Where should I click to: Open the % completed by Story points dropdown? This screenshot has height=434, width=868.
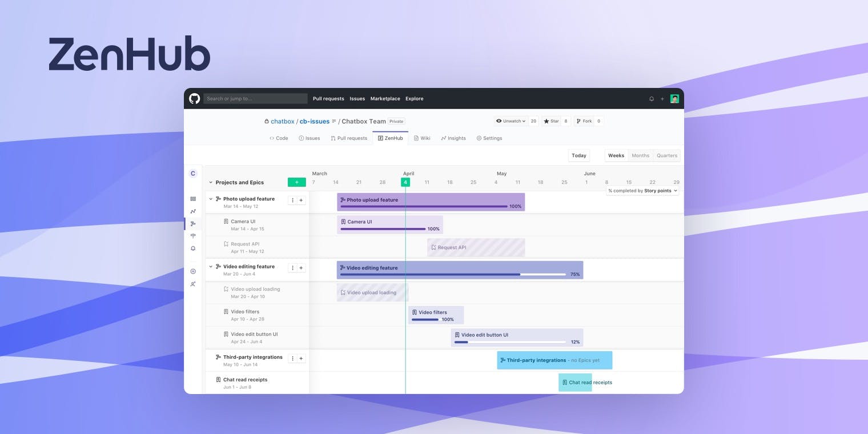tap(642, 191)
